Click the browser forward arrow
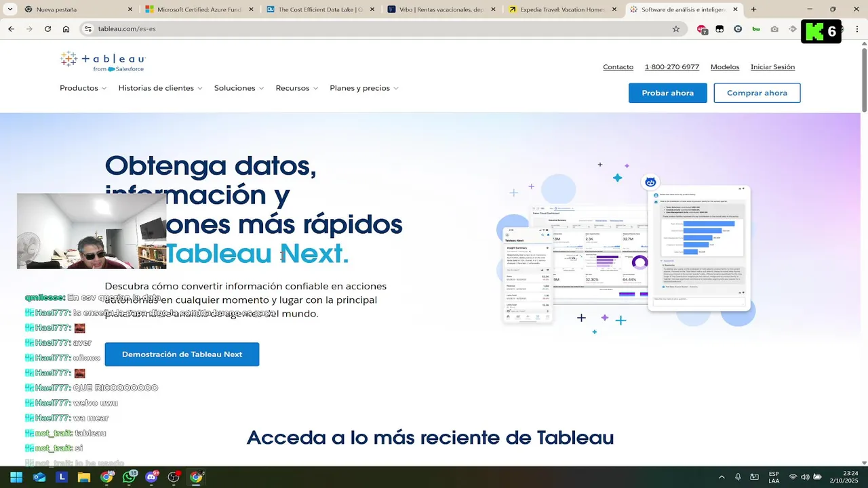 coord(29,29)
